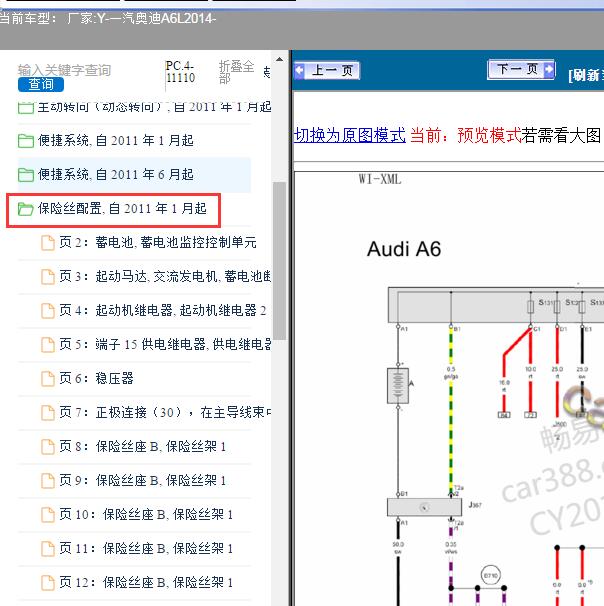The width and height of the screenshot is (604, 606).
Task: Open 页 12: 保险丝座 B, 保险丝架 1
Action: tap(146, 582)
